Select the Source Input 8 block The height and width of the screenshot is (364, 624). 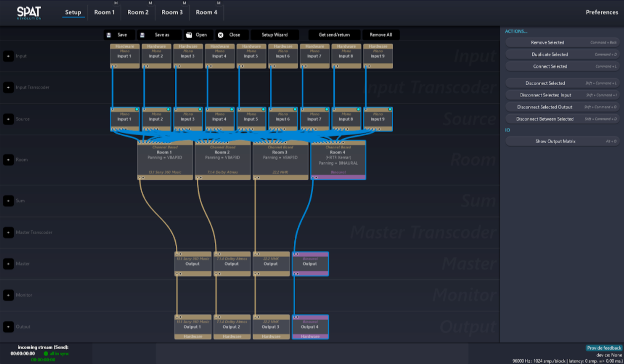point(346,119)
